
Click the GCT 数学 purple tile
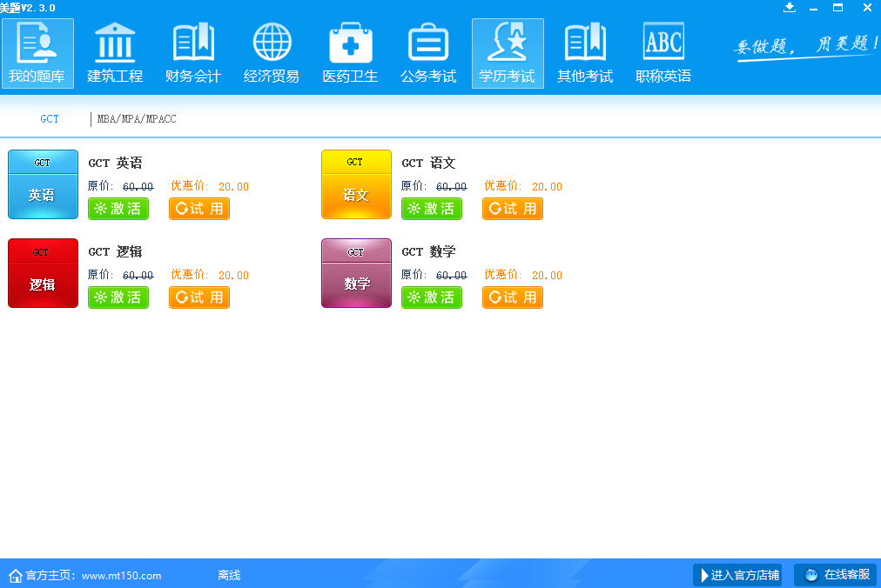pyautogui.click(x=356, y=273)
